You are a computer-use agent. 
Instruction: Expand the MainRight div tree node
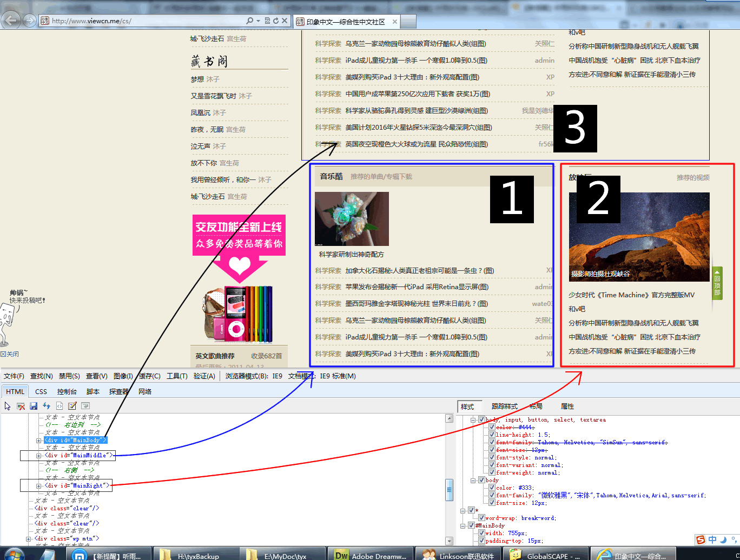(38, 486)
